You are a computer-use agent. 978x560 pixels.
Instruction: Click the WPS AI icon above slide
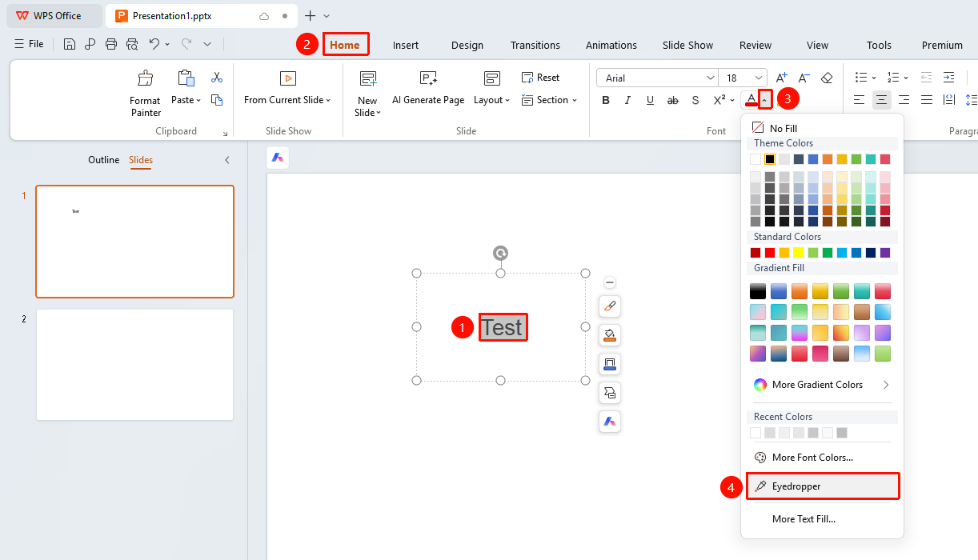coord(278,158)
